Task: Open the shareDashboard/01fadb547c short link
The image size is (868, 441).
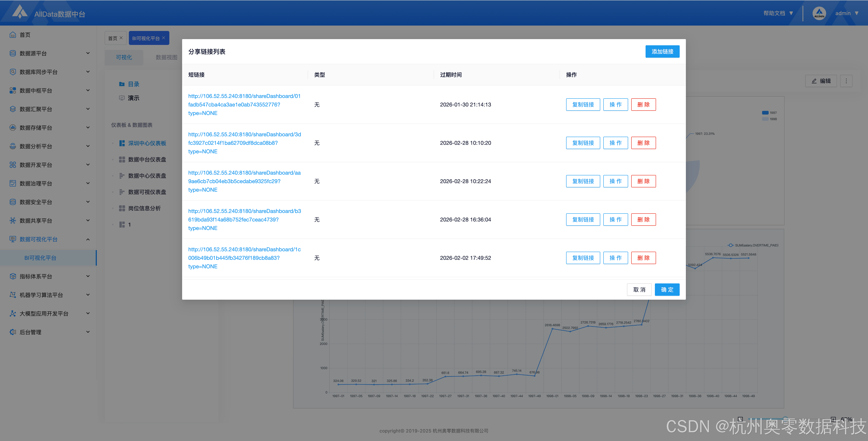Action: click(x=244, y=105)
